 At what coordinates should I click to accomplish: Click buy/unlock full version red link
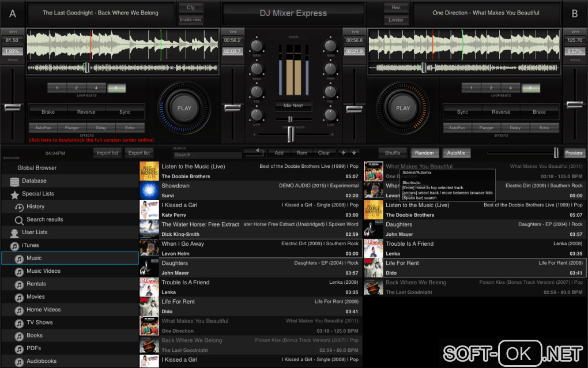point(92,140)
